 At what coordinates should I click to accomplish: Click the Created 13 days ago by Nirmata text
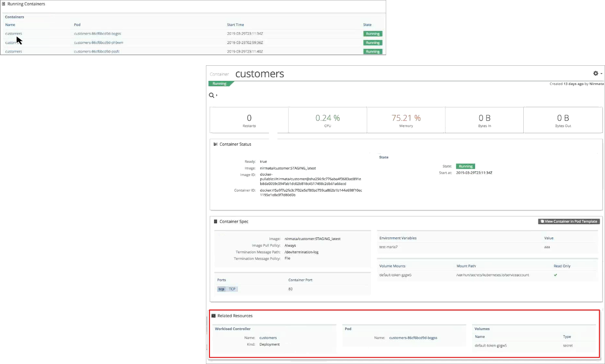(x=577, y=84)
